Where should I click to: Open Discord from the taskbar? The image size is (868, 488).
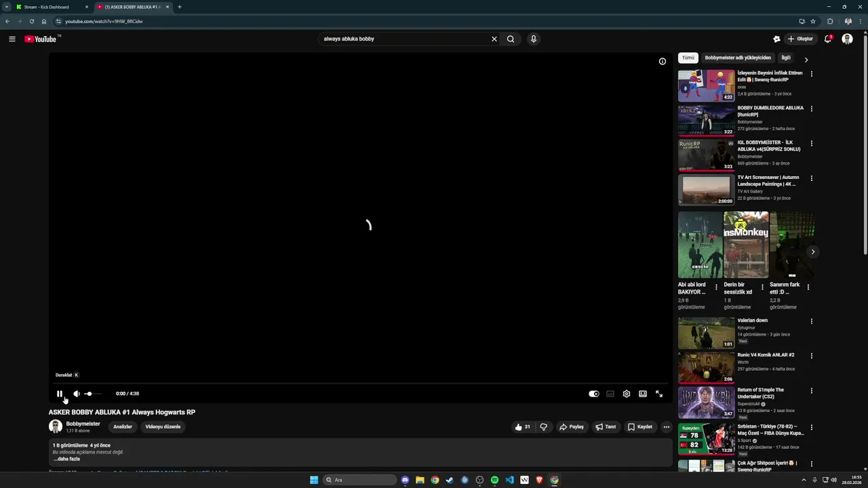pyautogui.click(x=405, y=480)
